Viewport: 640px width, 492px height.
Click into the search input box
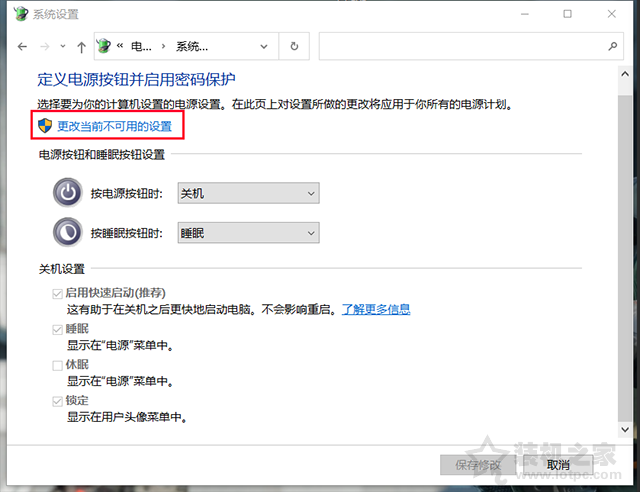tap(463, 47)
